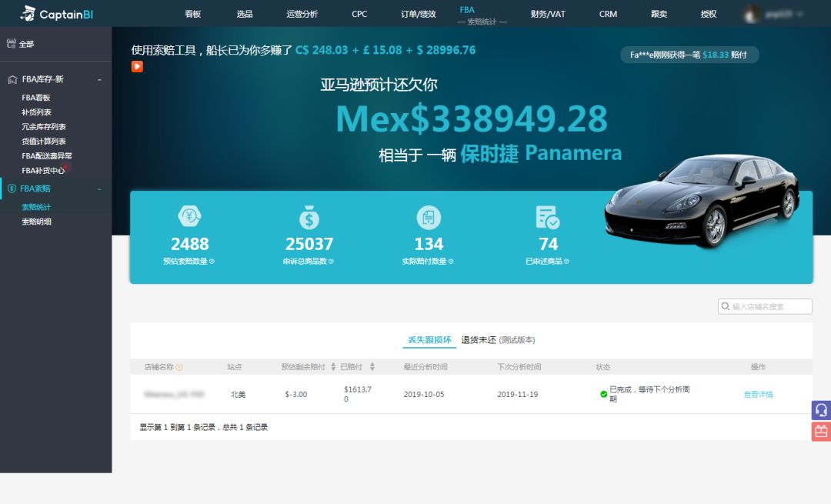This screenshot has width=831, height=504.
Task: Click the info icon next to 已申述商品
Action: click(566, 262)
